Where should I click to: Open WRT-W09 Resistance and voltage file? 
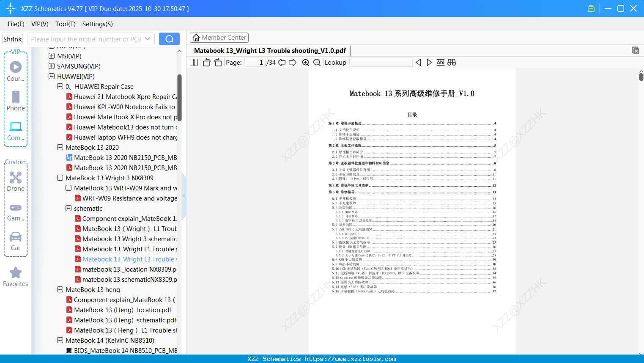pos(126,198)
